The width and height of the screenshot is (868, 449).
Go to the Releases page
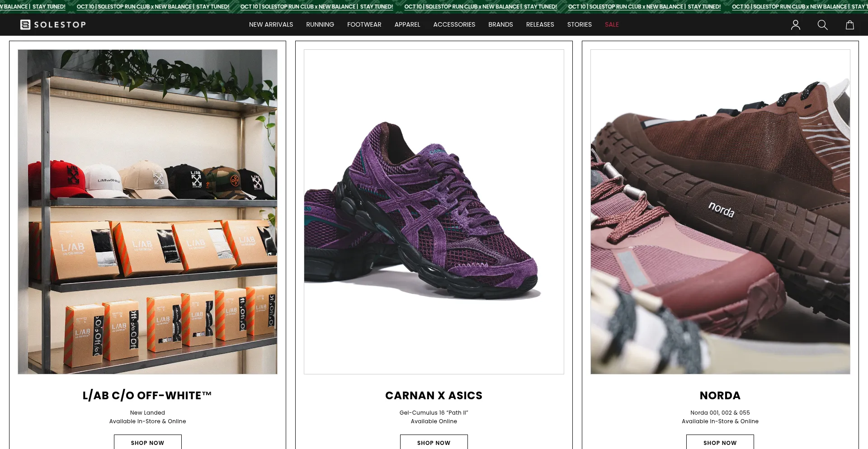coord(540,24)
